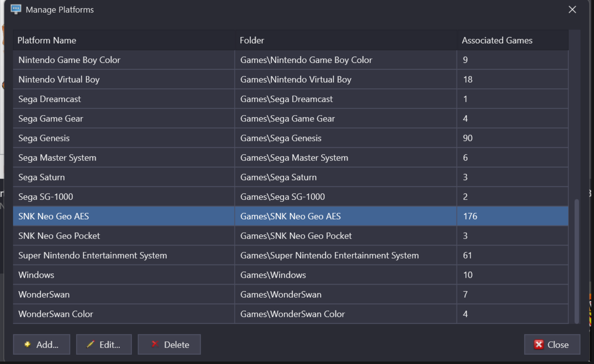
Task: Select the Sega Saturn platform row
Action: click(x=291, y=177)
